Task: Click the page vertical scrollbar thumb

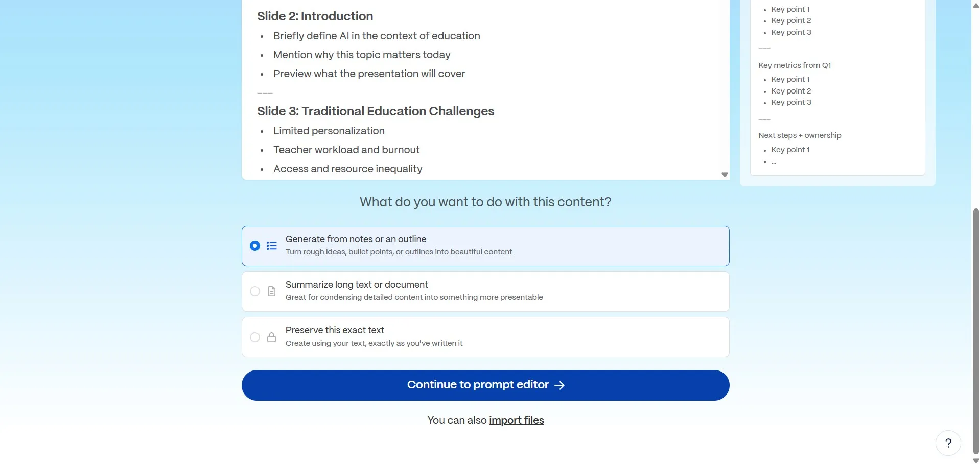Action: (x=976, y=331)
